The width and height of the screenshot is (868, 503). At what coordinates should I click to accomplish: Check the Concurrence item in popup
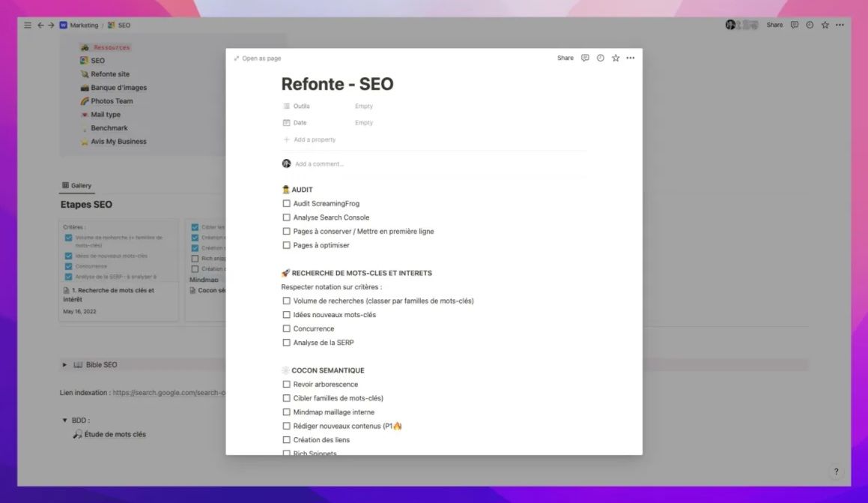point(286,328)
